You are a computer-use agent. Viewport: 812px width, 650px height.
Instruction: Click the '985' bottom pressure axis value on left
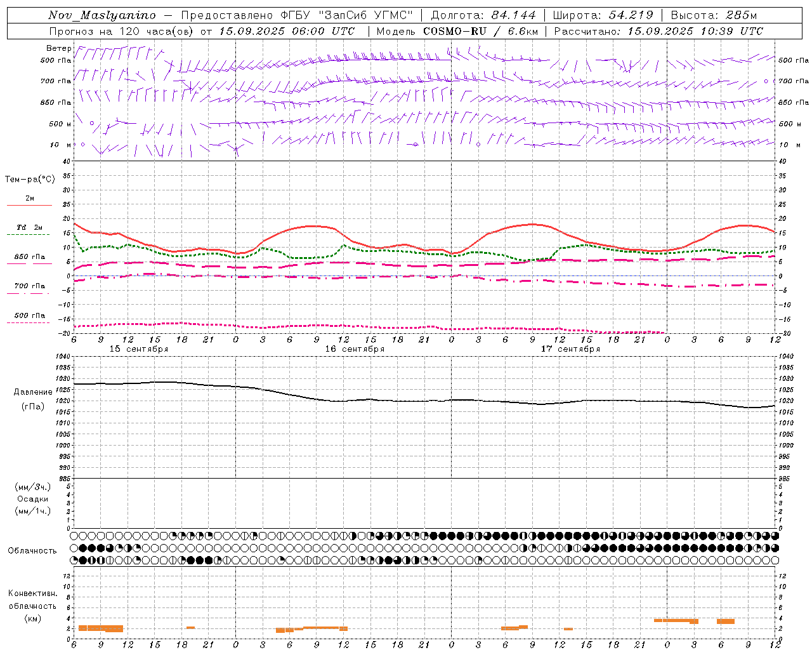(64, 479)
